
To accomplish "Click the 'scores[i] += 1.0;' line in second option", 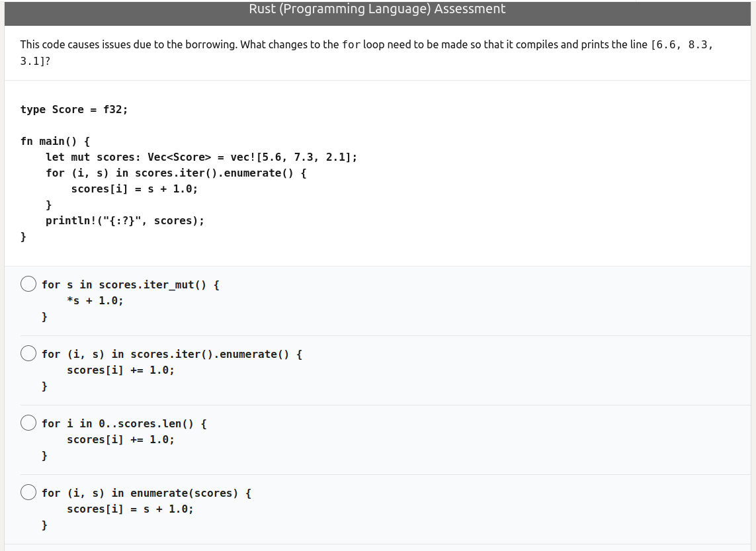I will tap(120, 370).
